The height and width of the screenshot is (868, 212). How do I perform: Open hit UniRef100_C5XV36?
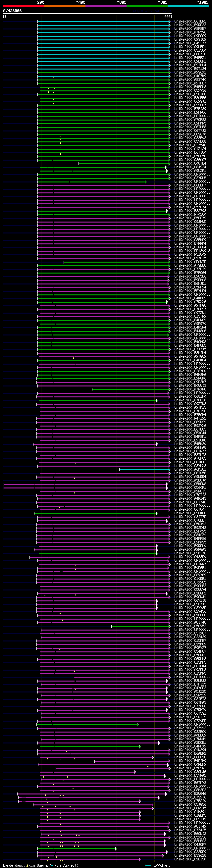pos(190,91)
